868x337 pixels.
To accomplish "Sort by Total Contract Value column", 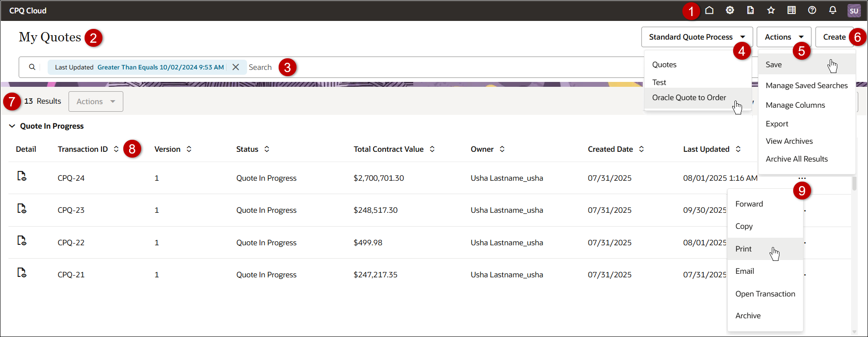I will [432, 149].
